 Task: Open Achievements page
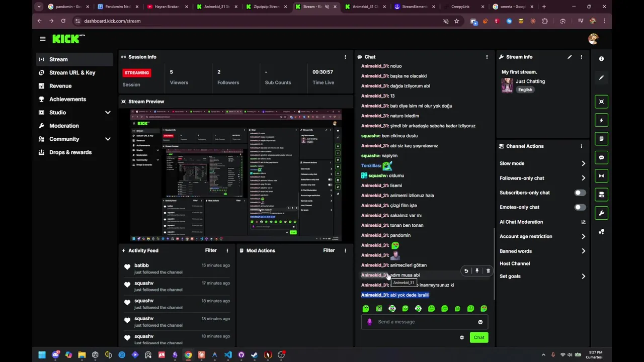point(74,99)
